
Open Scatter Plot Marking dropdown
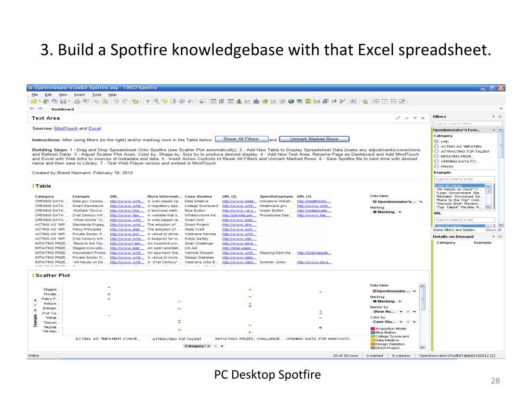coord(400,302)
